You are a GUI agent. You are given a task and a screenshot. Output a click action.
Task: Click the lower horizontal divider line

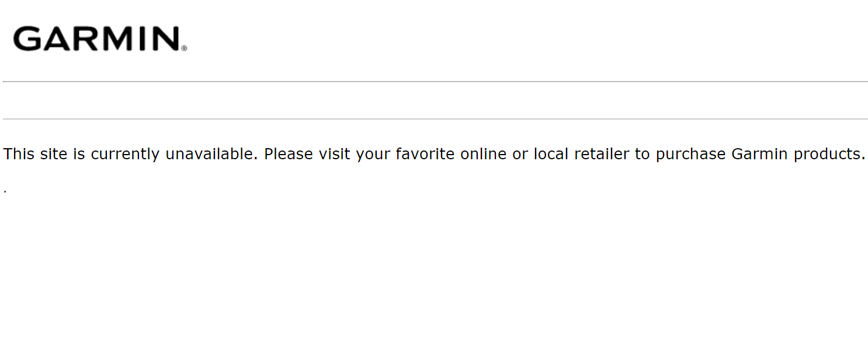[x=435, y=119]
